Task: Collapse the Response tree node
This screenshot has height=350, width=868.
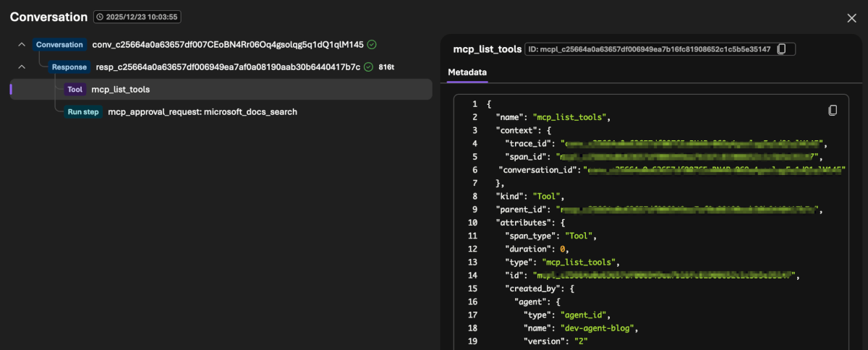Action: pos(22,67)
